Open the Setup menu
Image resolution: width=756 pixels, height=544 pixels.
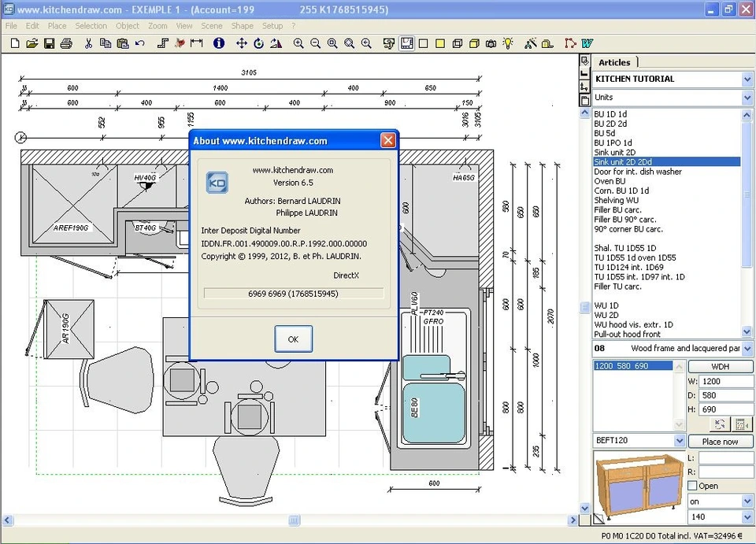[x=272, y=26]
